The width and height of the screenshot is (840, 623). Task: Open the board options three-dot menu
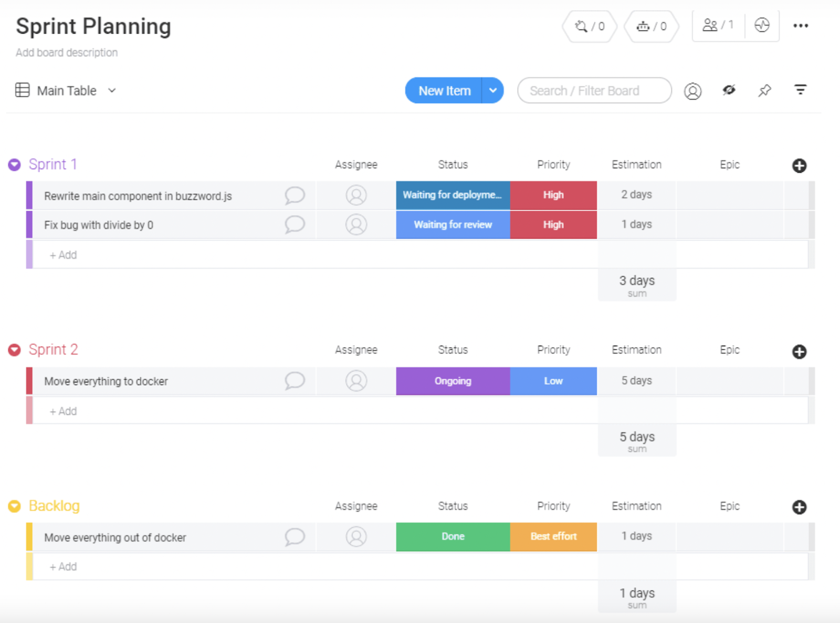(x=801, y=25)
